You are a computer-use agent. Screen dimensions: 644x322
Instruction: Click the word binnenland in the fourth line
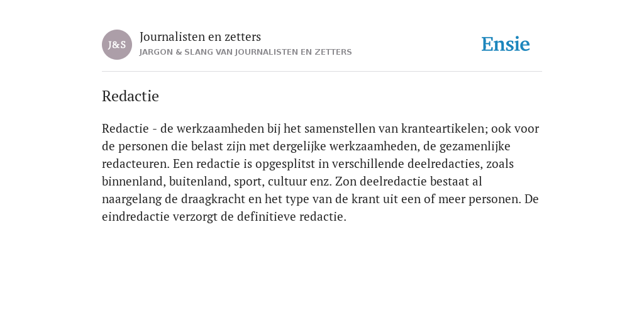(132, 182)
